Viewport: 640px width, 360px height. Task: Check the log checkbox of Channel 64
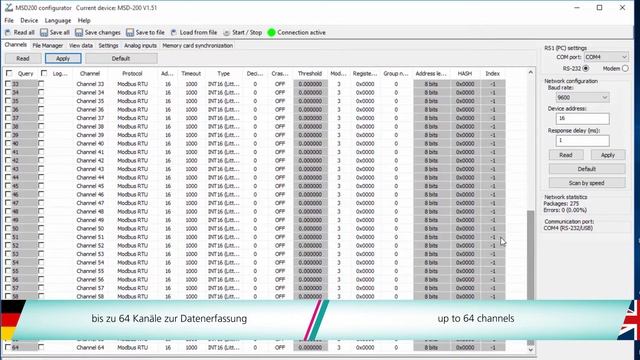click(41, 347)
